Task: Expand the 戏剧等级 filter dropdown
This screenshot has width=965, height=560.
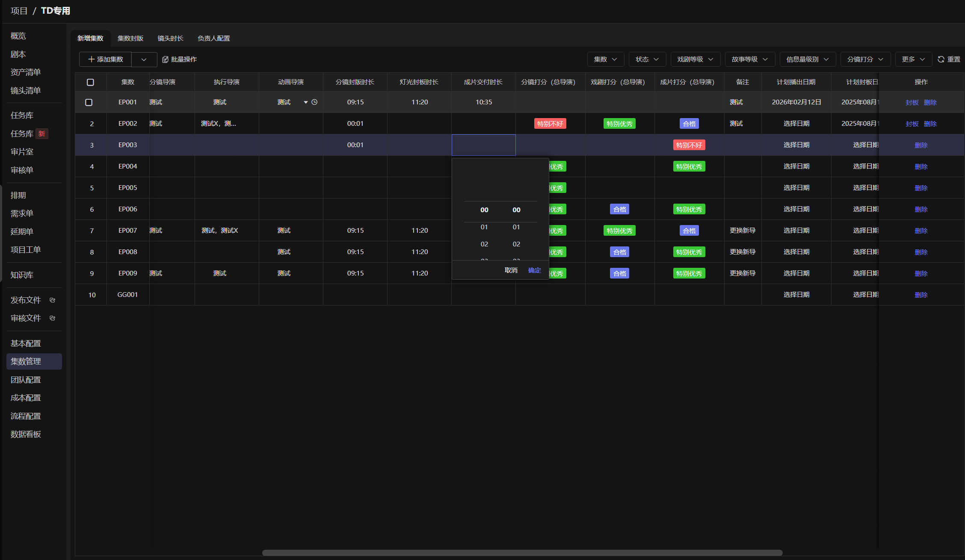Action: click(696, 59)
